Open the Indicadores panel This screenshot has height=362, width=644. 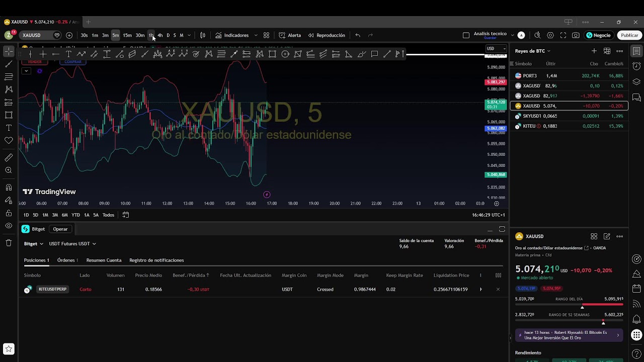(x=232, y=35)
